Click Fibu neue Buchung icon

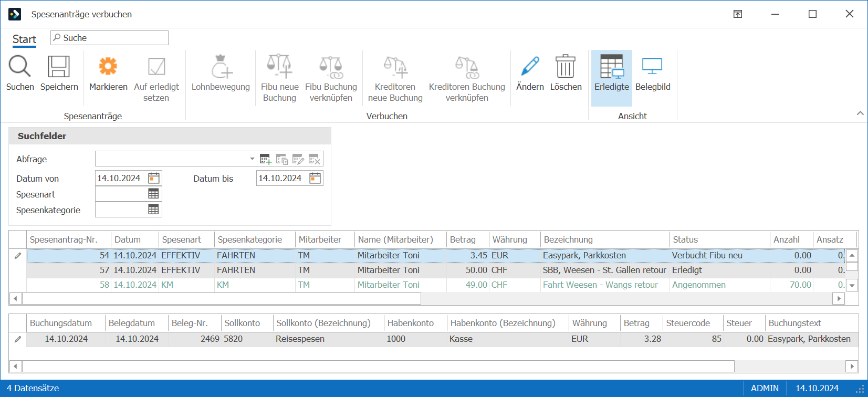[x=279, y=67]
